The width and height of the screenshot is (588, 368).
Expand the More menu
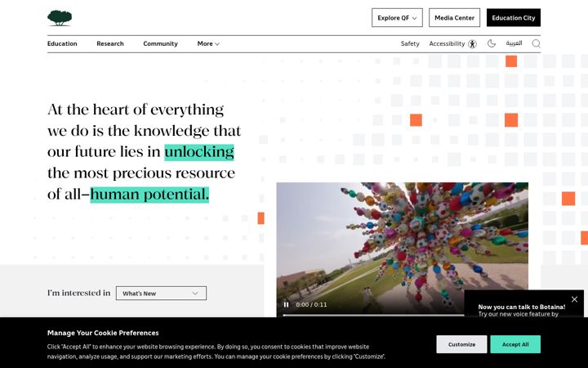pos(208,43)
